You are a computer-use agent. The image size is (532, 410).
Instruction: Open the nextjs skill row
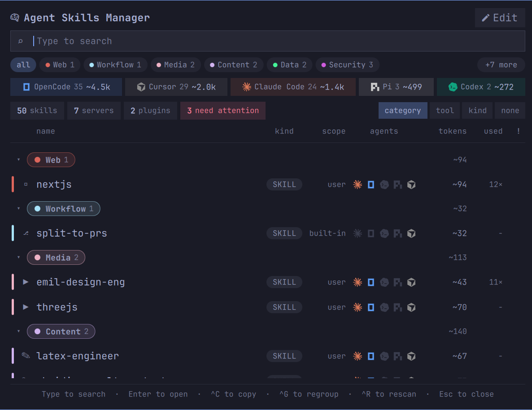268,184
